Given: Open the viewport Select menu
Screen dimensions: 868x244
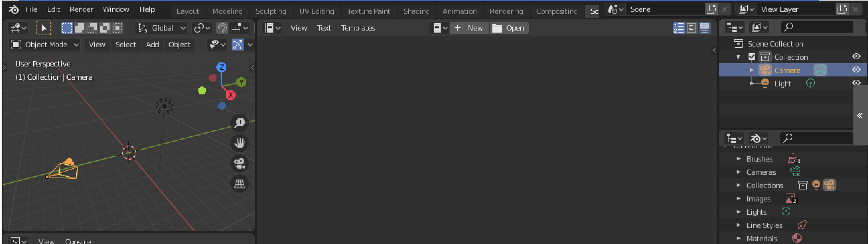Looking at the screenshot, I should [125, 45].
